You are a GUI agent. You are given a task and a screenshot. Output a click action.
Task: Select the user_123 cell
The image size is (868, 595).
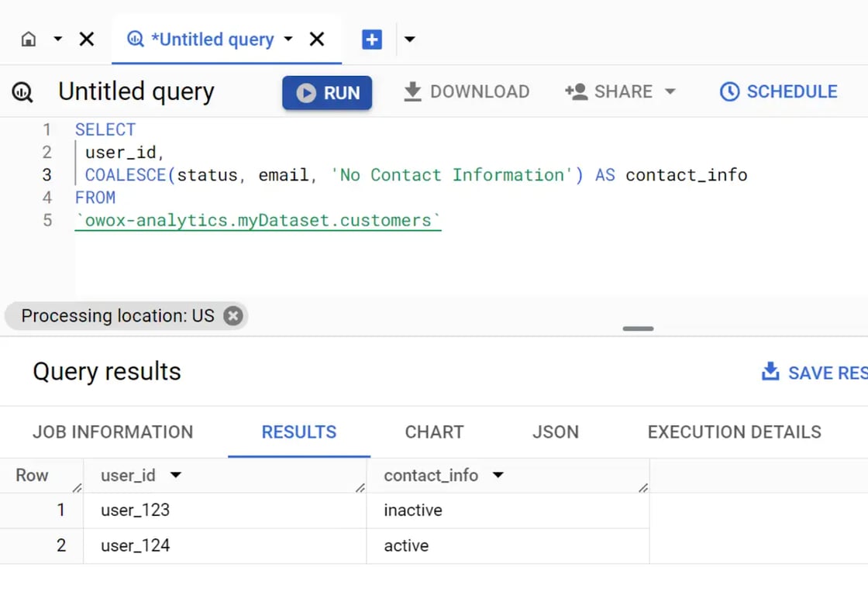pos(225,511)
